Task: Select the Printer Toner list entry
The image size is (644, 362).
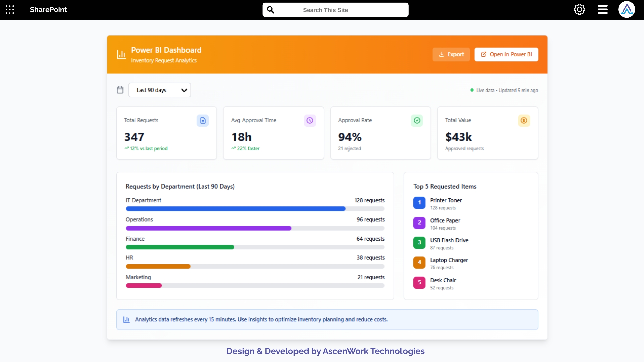Action: tap(446, 203)
